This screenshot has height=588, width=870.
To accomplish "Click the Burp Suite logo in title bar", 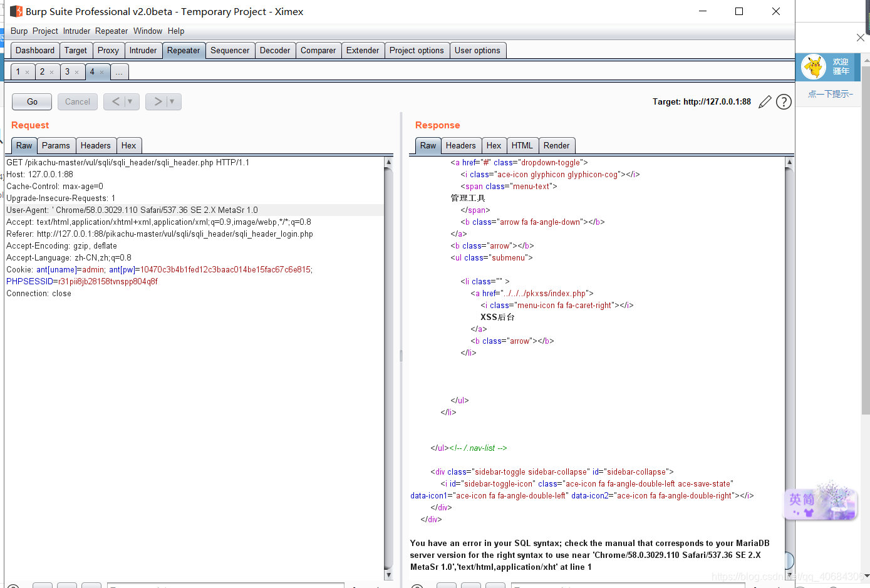I will coord(16,11).
